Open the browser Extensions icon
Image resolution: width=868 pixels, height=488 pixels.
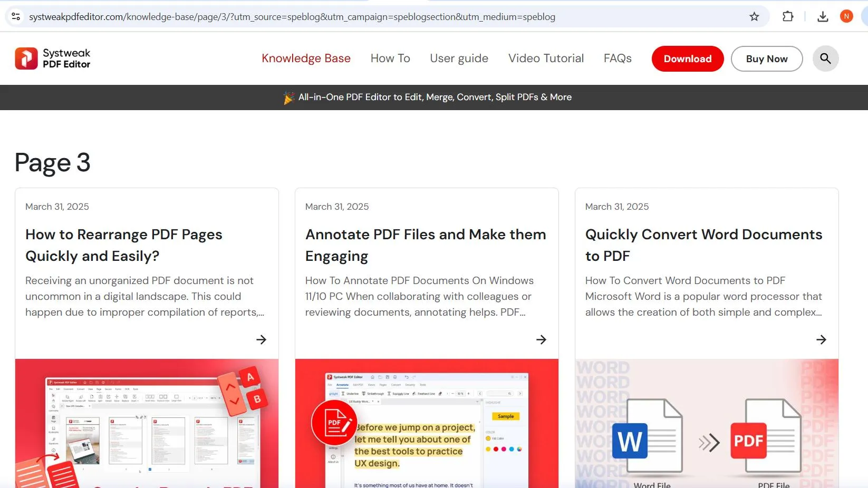(x=787, y=16)
